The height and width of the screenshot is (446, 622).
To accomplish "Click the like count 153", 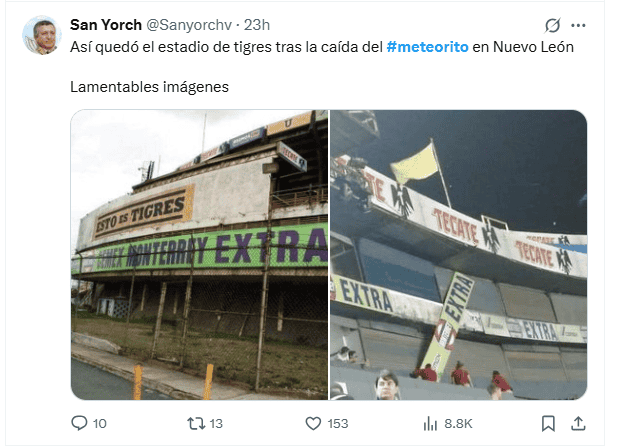I will coord(338,424).
